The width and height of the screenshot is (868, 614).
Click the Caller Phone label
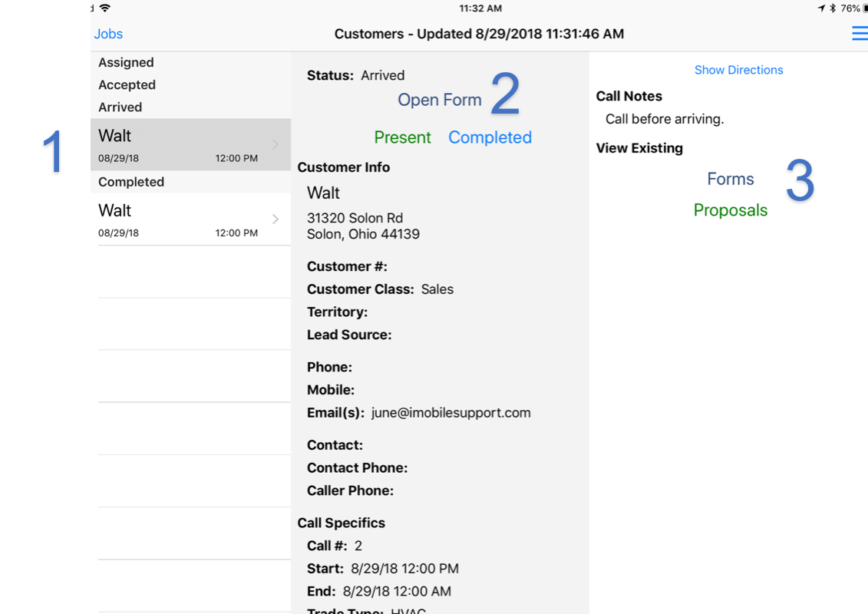[x=351, y=490]
